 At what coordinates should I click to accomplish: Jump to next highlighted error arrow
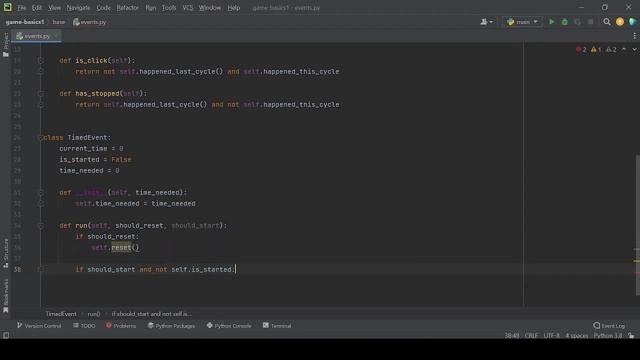click(x=634, y=49)
